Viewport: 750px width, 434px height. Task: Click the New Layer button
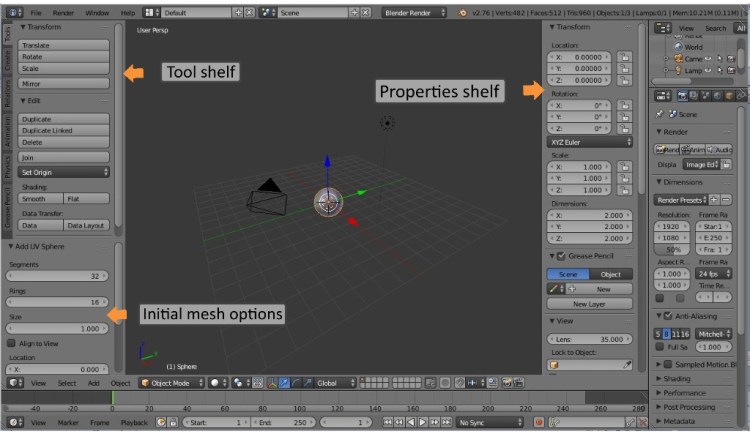pos(591,303)
